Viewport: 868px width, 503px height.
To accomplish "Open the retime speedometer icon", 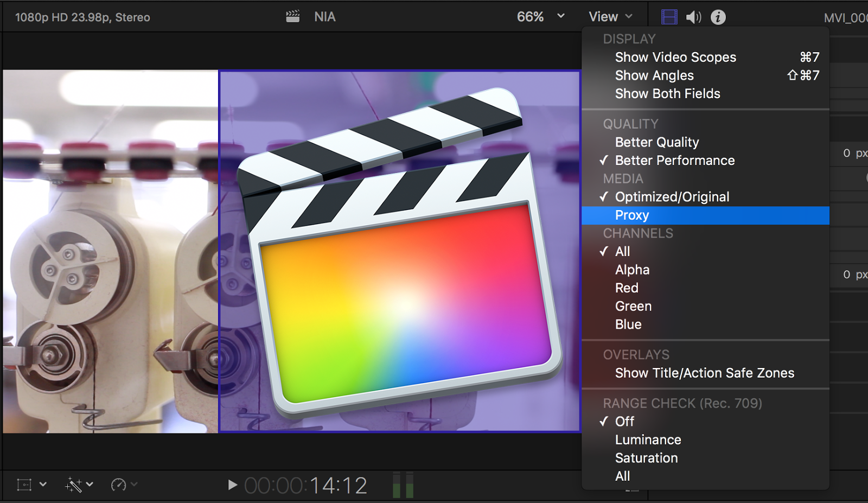I will pyautogui.click(x=118, y=485).
